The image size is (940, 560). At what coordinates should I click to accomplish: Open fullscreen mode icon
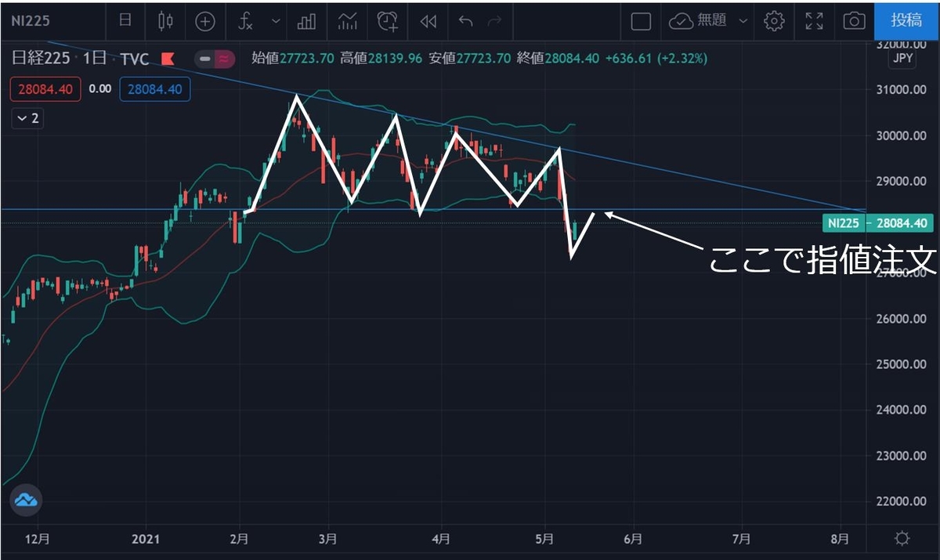(813, 21)
